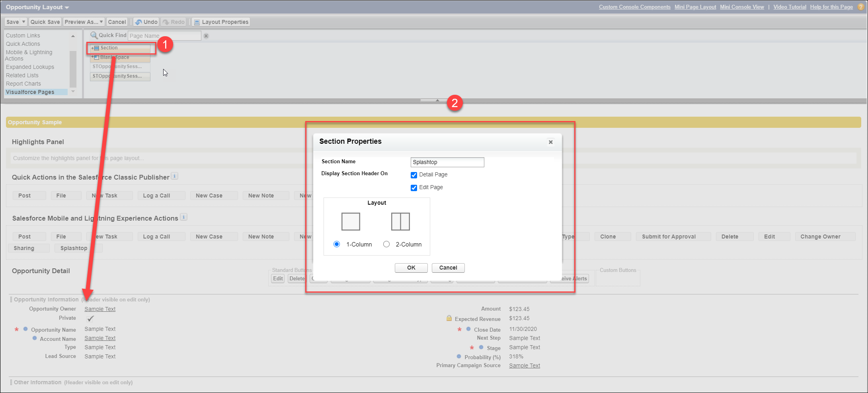Open Help for this Page link
This screenshot has height=393, width=868.
(x=831, y=7)
